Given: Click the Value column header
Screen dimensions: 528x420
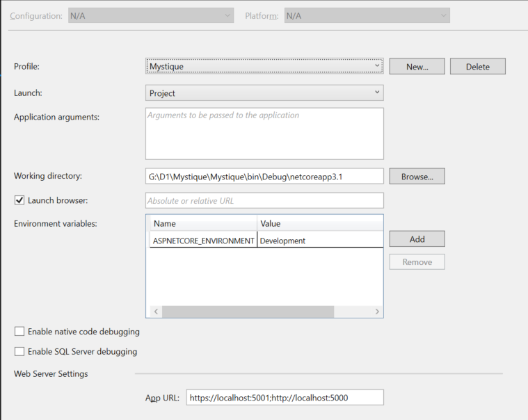Looking at the screenshot, I should tap(320, 223).
